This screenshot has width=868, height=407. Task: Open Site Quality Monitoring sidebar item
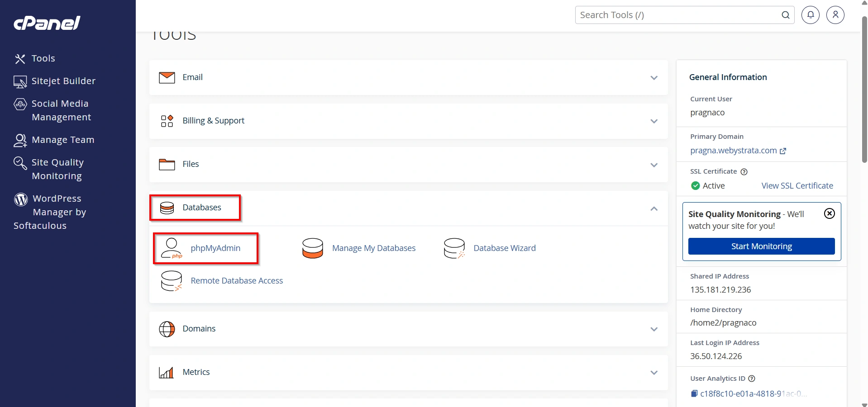tap(57, 169)
